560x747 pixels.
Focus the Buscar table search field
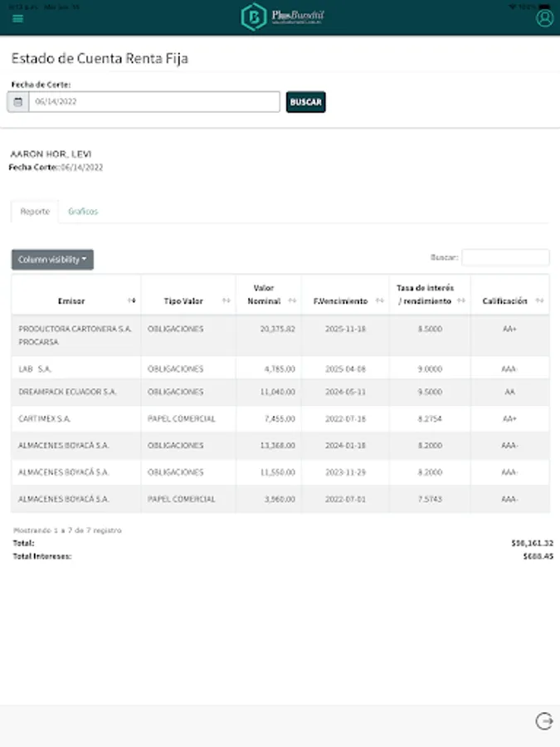(x=505, y=257)
